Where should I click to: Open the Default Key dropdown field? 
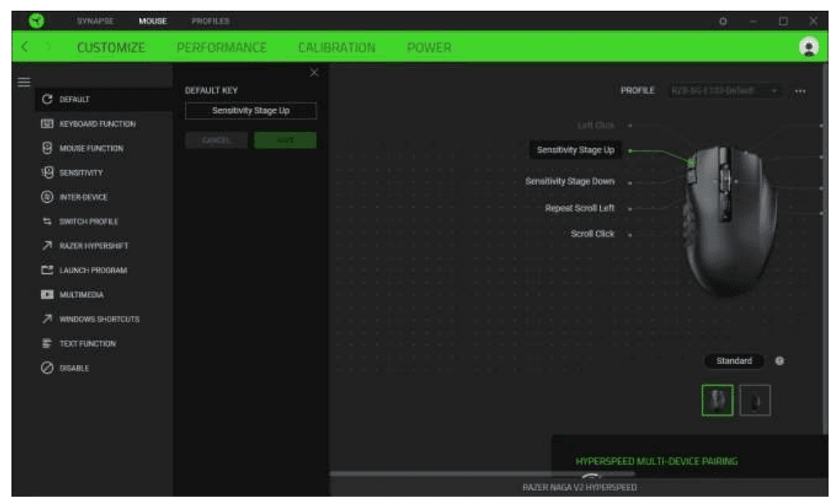[251, 111]
